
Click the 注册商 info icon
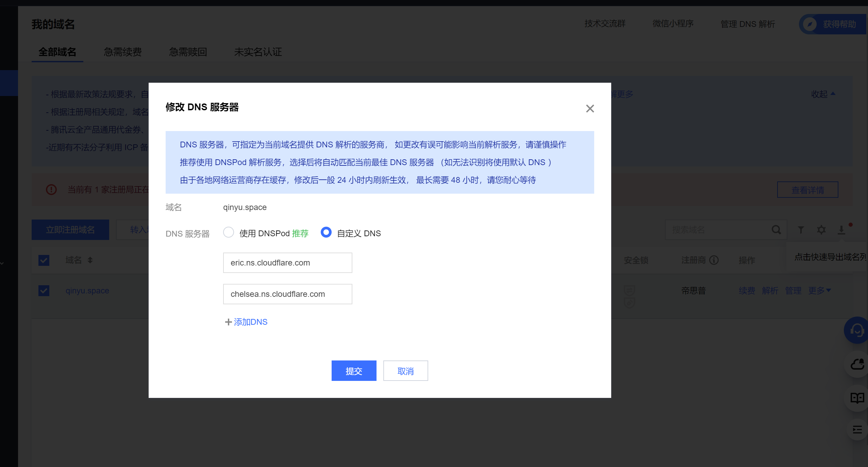click(x=714, y=260)
